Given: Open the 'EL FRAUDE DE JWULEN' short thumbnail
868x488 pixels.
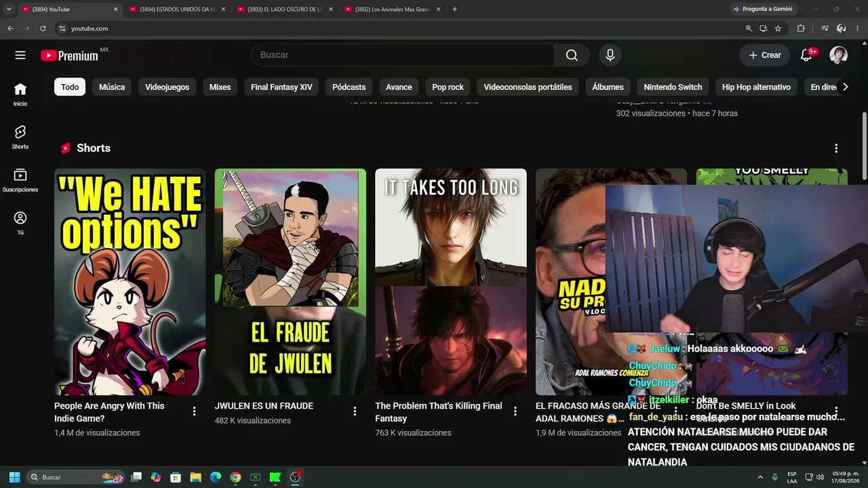Looking at the screenshot, I should tap(290, 282).
